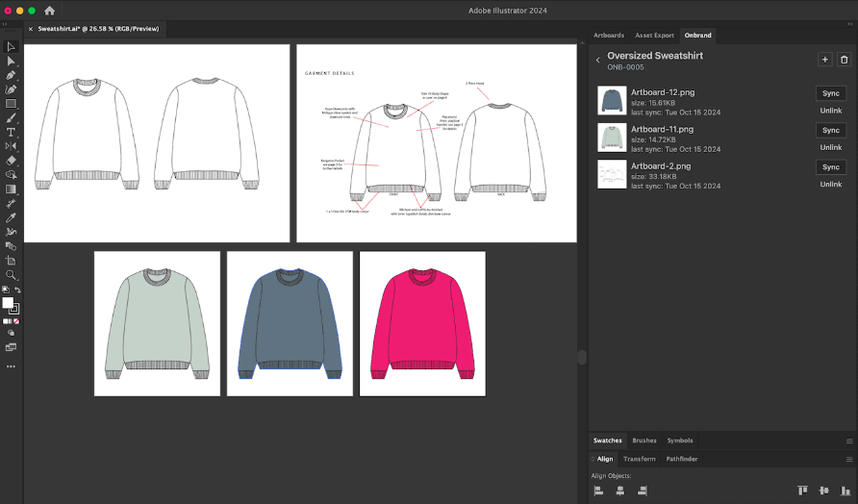Viewport: 858px width, 504px height.
Task: Select the Shape Builder tool
Action: (x=11, y=246)
